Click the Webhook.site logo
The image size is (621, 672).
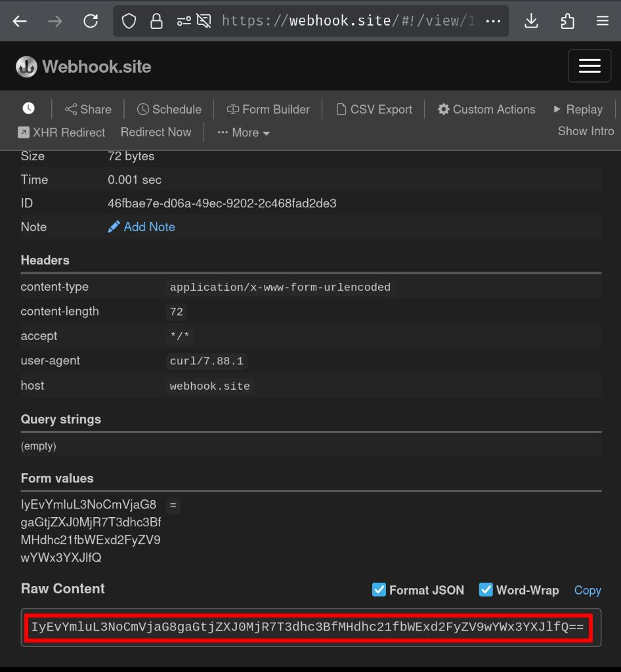[83, 67]
